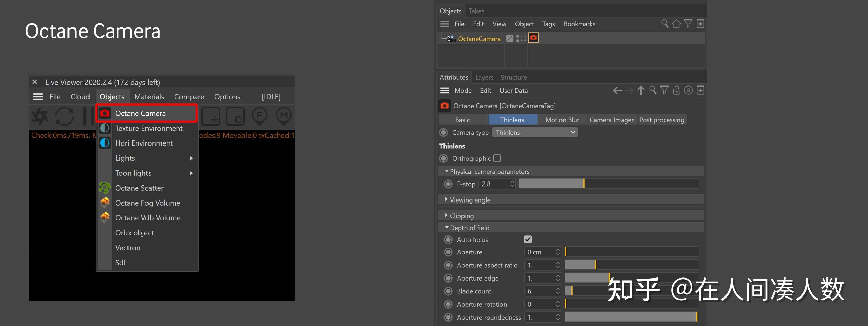This screenshot has height=326, width=868.
Task: Click the F-stop slider bar
Action: (x=609, y=184)
